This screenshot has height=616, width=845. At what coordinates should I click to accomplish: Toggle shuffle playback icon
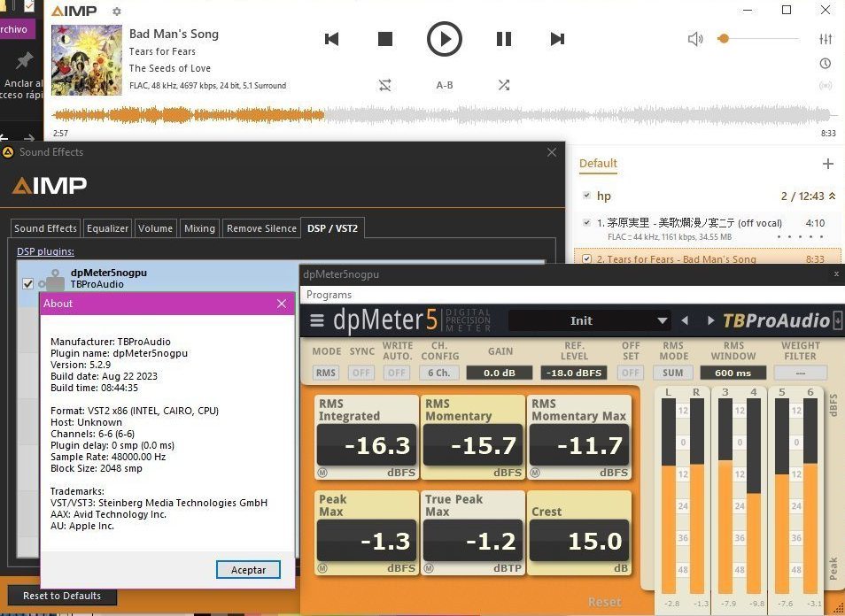[x=504, y=85]
